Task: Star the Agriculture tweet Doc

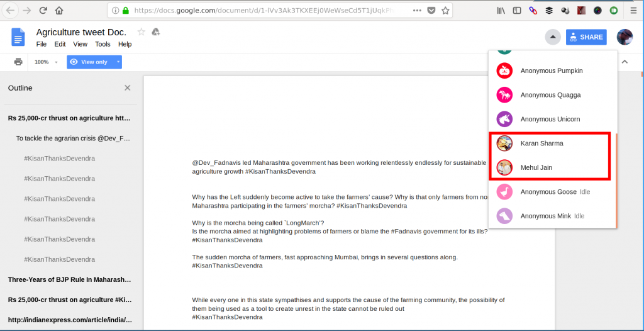Action: click(x=142, y=32)
